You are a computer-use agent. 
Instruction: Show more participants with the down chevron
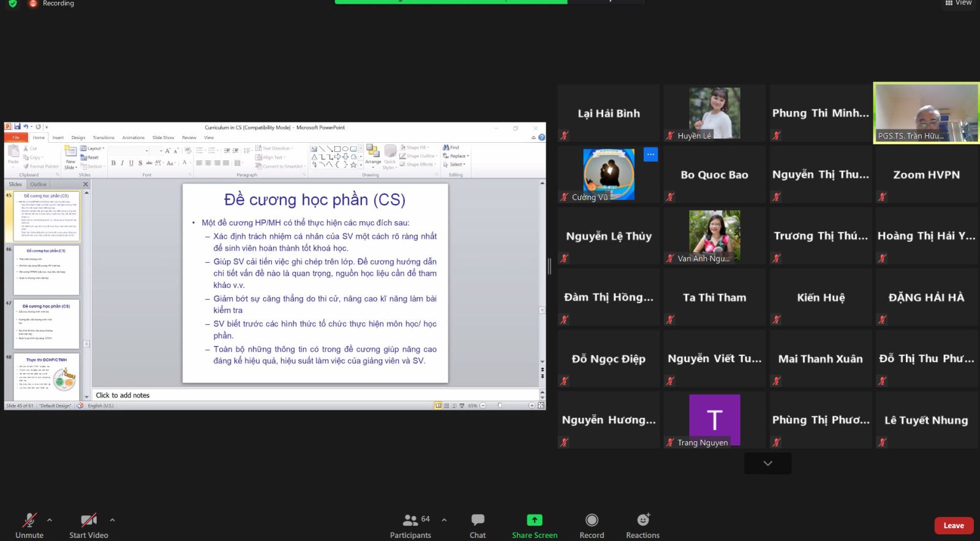tap(767, 463)
